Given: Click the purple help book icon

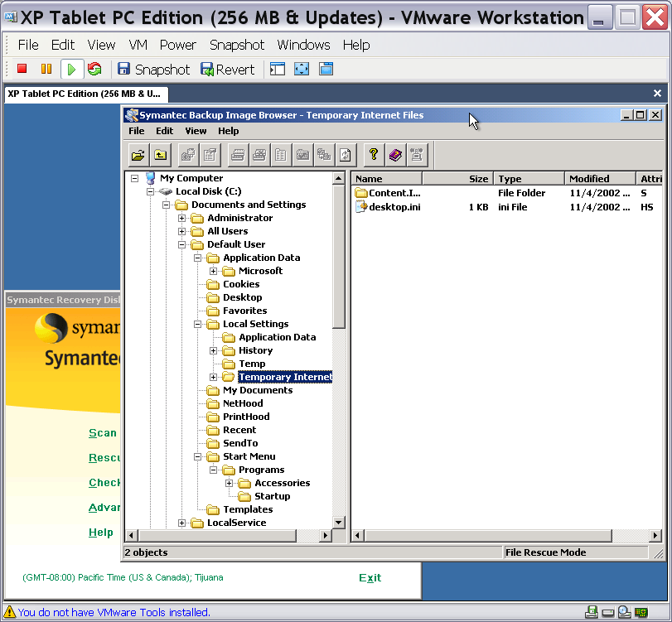Looking at the screenshot, I should [x=395, y=154].
